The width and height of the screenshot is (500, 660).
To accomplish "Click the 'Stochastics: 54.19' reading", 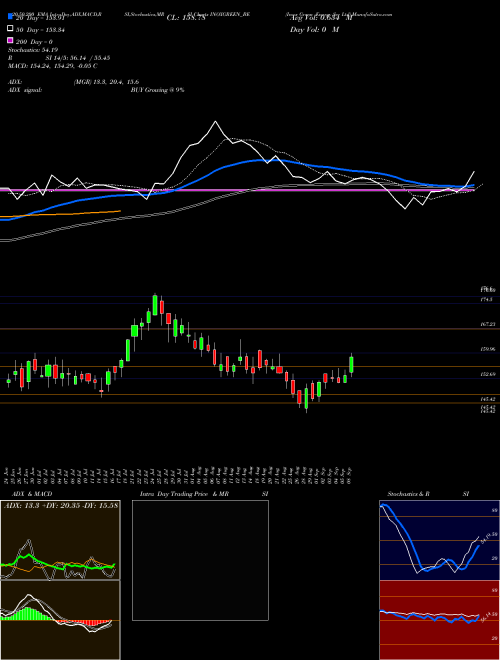I will [32, 50].
